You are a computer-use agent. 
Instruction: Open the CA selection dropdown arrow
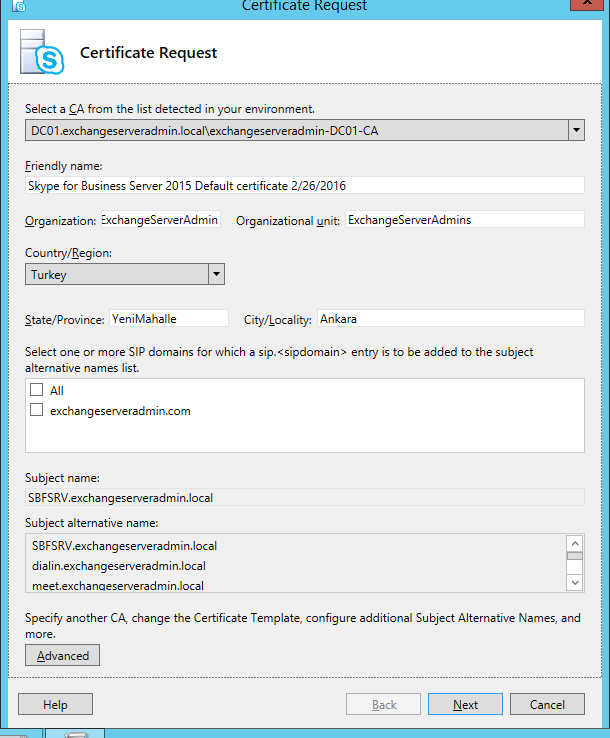pyautogui.click(x=576, y=130)
